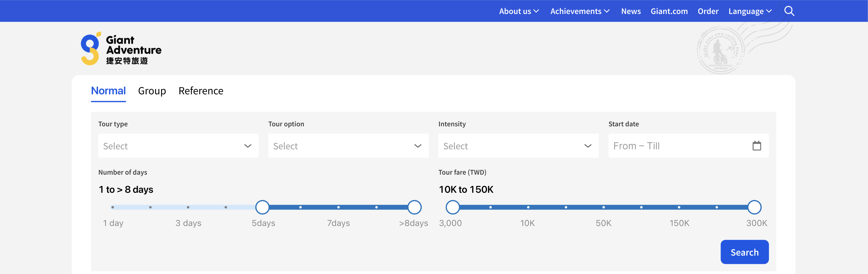
Task: Go to the Giant.com link
Action: [x=669, y=11]
